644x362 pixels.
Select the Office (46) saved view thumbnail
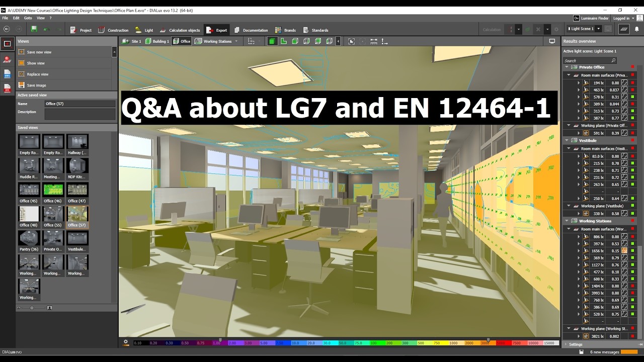(53, 193)
